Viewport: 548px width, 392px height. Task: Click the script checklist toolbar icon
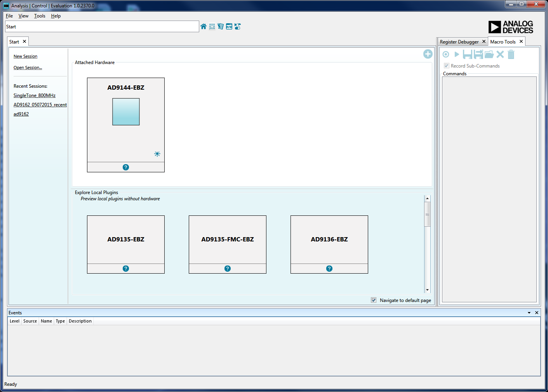(x=221, y=26)
